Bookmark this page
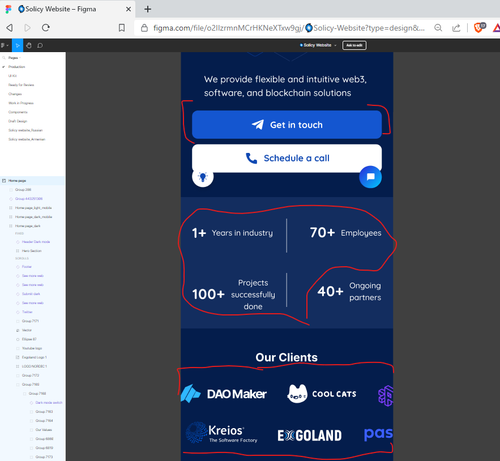500x461 pixels. point(122,28)
